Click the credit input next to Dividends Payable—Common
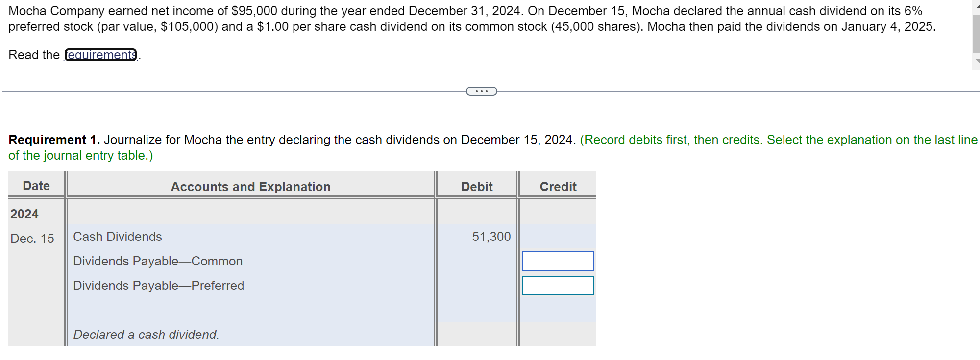The width and height of the screenshot is (980, 360). (x=558, y=261)
